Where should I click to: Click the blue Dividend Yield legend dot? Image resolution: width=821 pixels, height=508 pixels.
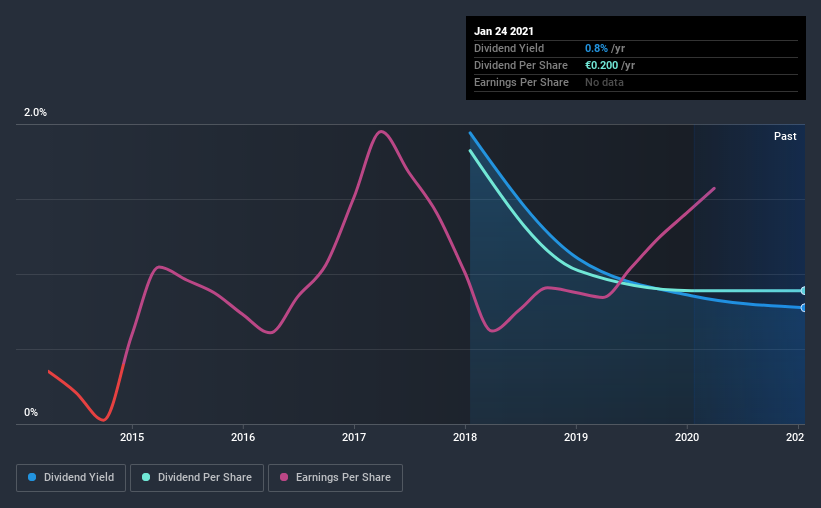pos(32,477)
